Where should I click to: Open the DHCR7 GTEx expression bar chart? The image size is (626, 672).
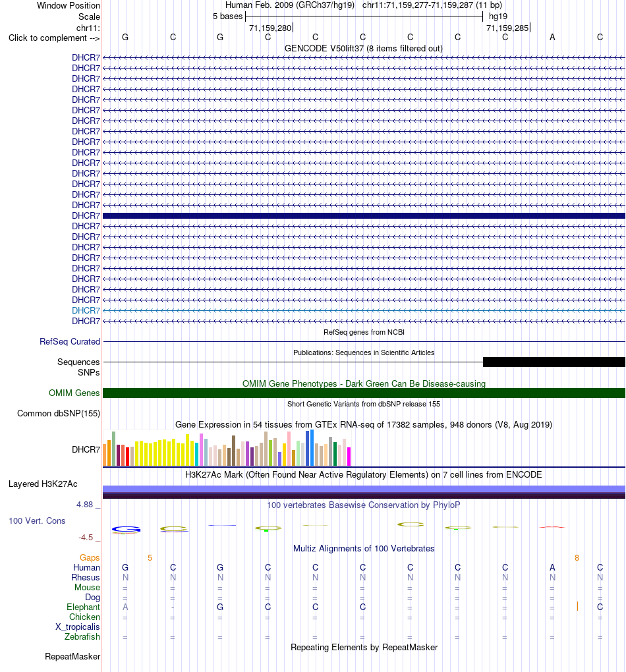227,448
